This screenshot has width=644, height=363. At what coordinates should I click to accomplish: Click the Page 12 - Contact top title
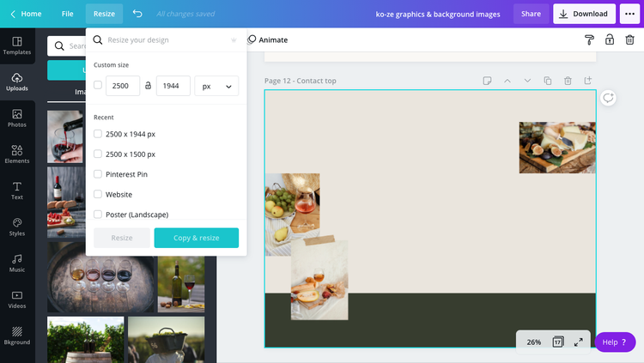pyautogui.click(x=301, y=81)
